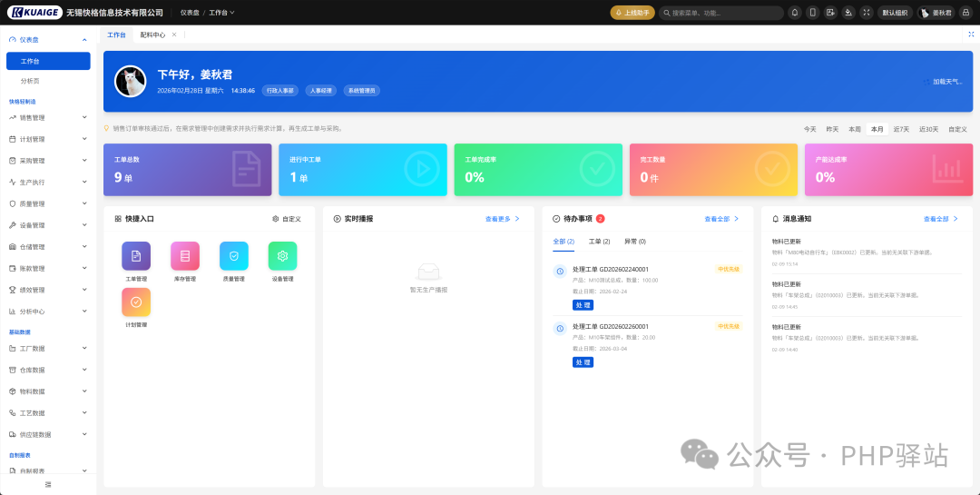Image resolution: width=980 pixels, height=495 pixels.
Task: Open the 工作台 breadcrumb dropdown
Action: pyautogui.click(x=222, y=13)
